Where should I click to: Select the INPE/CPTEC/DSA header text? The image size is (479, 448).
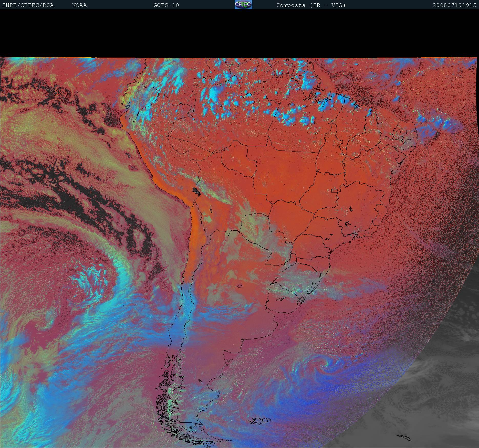pyautogui.click(x=28, y=5)
